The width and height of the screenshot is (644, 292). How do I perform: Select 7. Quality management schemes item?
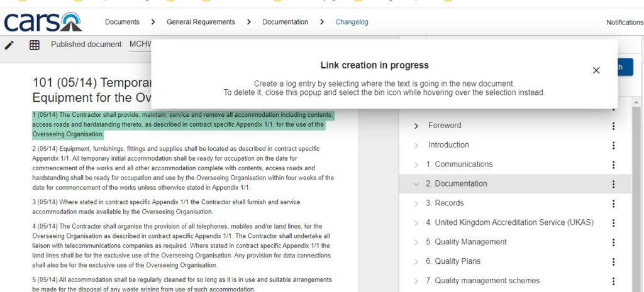(x=482, y=281)
